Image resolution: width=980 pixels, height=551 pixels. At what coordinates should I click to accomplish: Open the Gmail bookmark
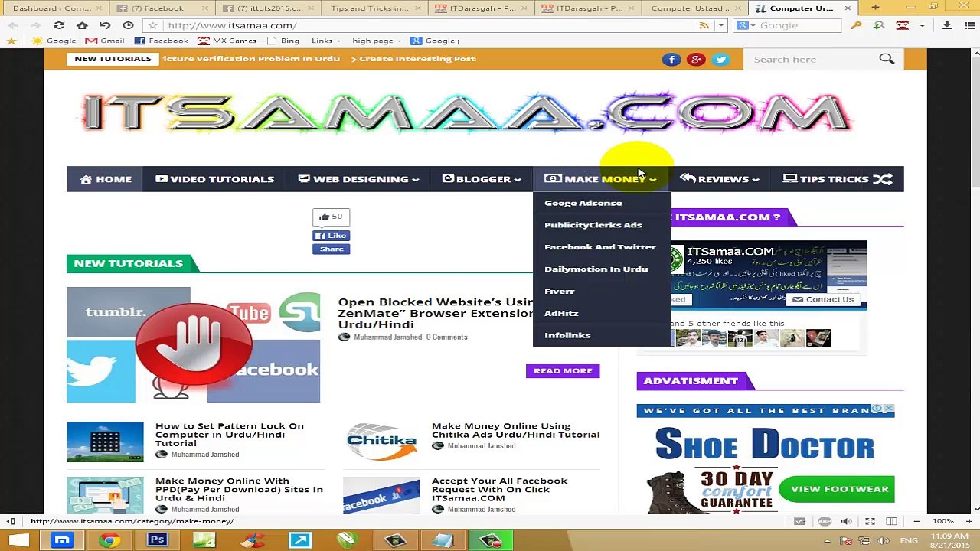[104, 41]
